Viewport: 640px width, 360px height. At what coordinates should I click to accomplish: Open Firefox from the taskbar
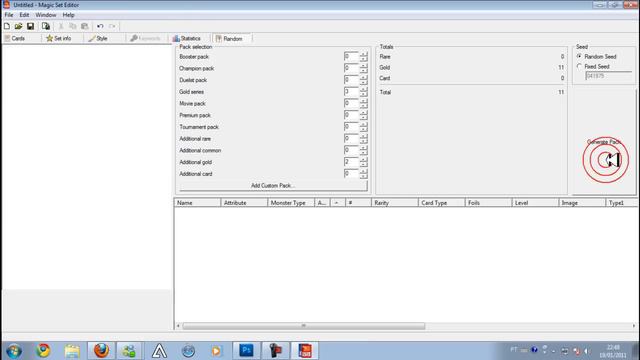tap(101, 351)
